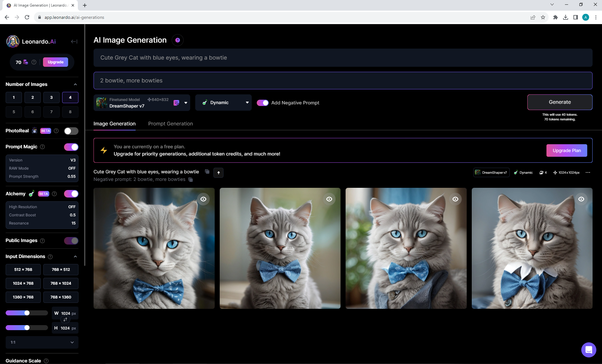This screenshot has width=602, height=364.
Task: Click the token info question icon
Action: point(34,62)
